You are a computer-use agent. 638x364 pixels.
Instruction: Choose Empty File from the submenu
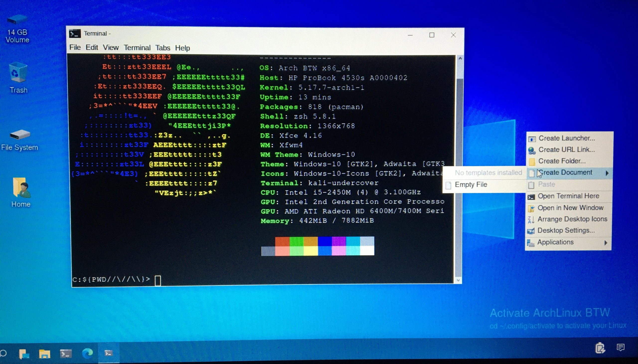tap(471, 185)
